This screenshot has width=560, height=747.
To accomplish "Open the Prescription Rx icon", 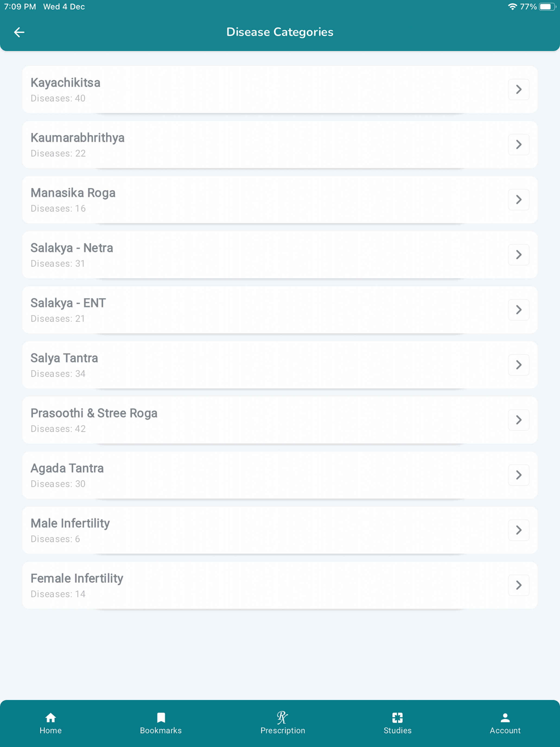I will [282, 717].
